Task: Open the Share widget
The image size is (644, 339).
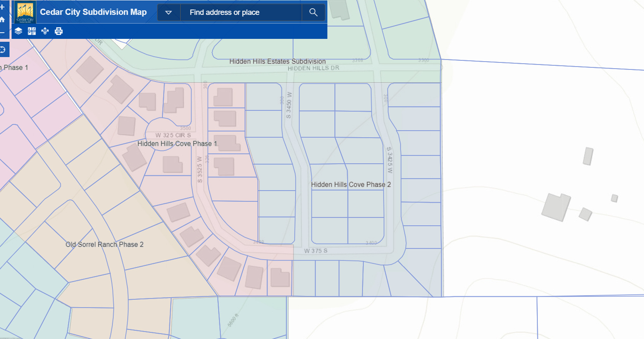Action: [x=45, y=31]
